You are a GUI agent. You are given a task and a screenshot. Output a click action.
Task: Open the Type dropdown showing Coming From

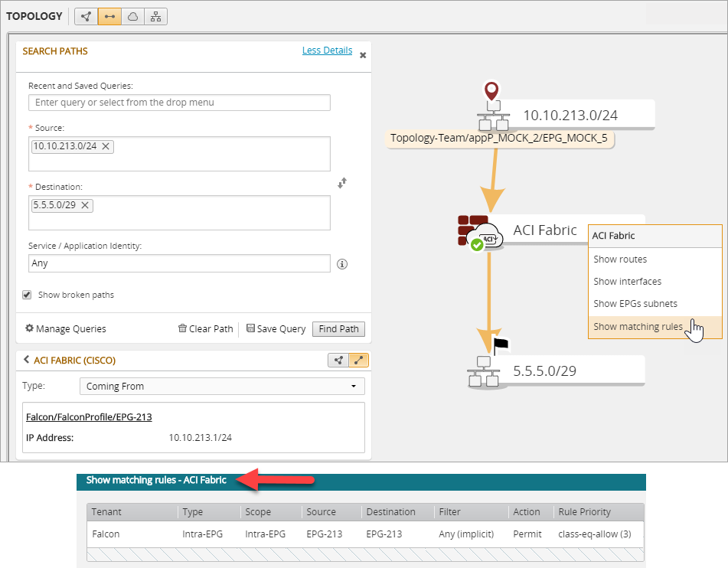pos(222,387)
